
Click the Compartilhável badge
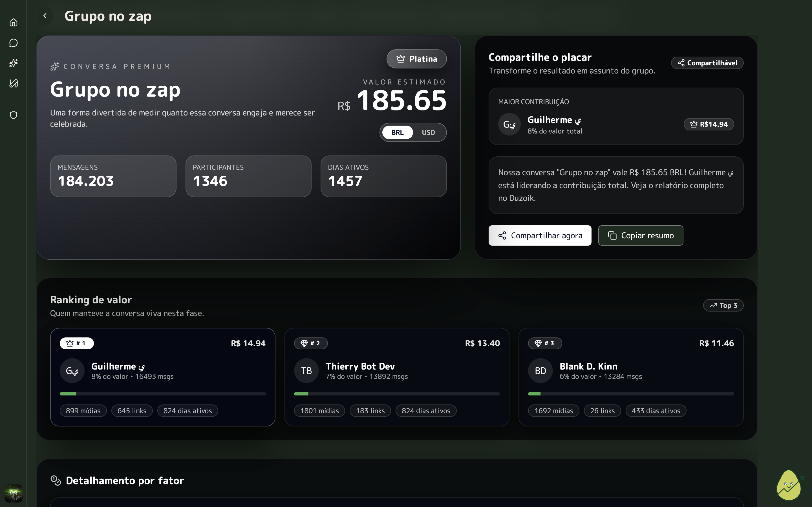(x=707, y=63)
